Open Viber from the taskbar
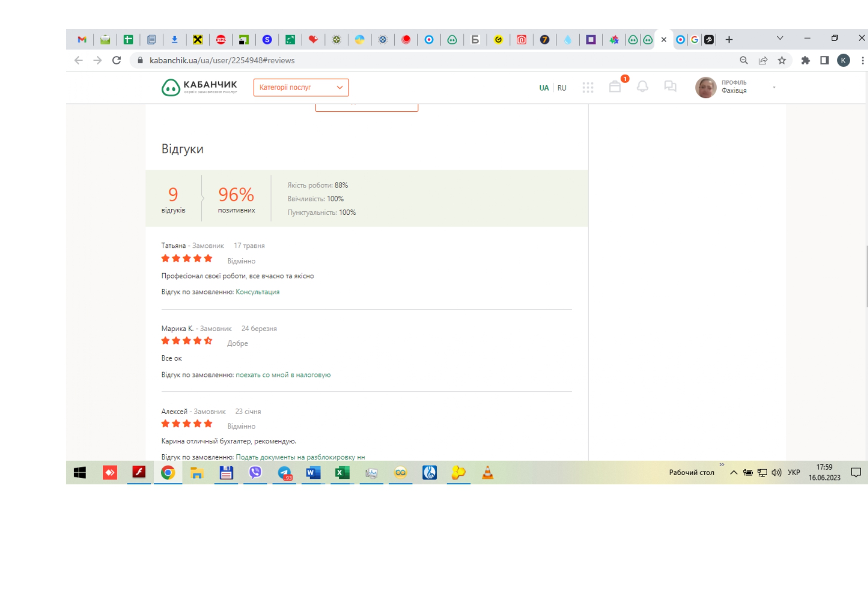 click(x=255, y=473)
